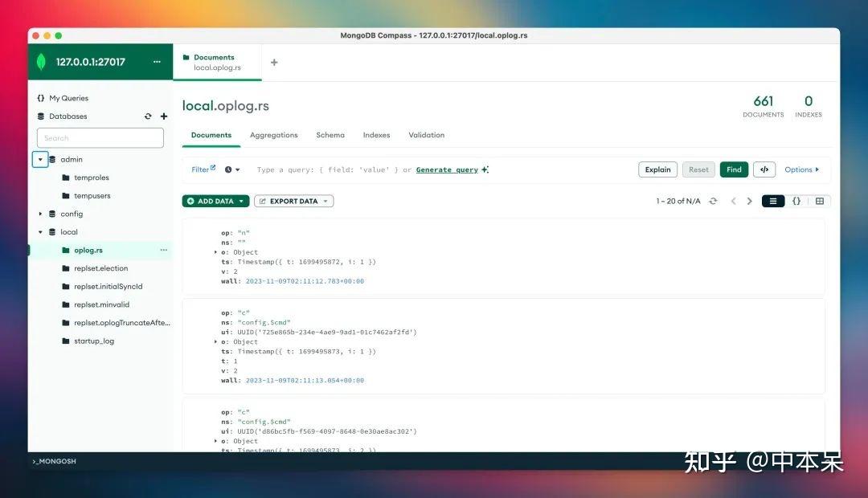Switch to list view of documents
868x498 pixels.
(773, 201)
